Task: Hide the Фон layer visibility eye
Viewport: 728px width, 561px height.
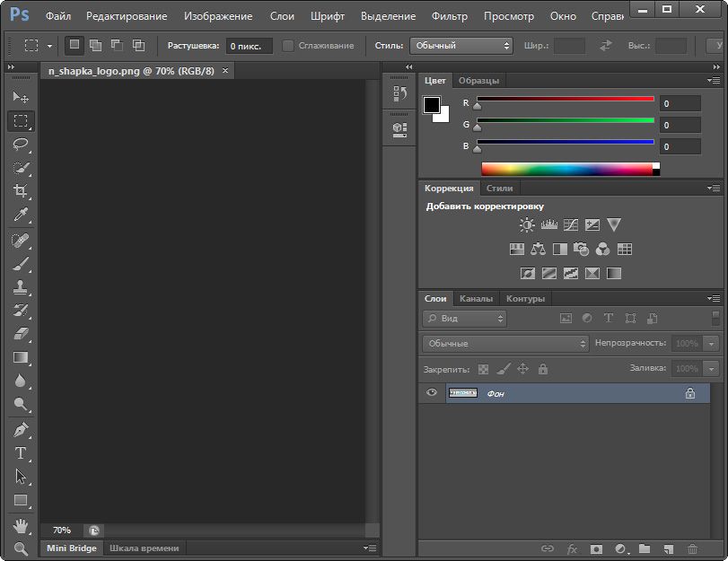Action: tap(432, 393)
